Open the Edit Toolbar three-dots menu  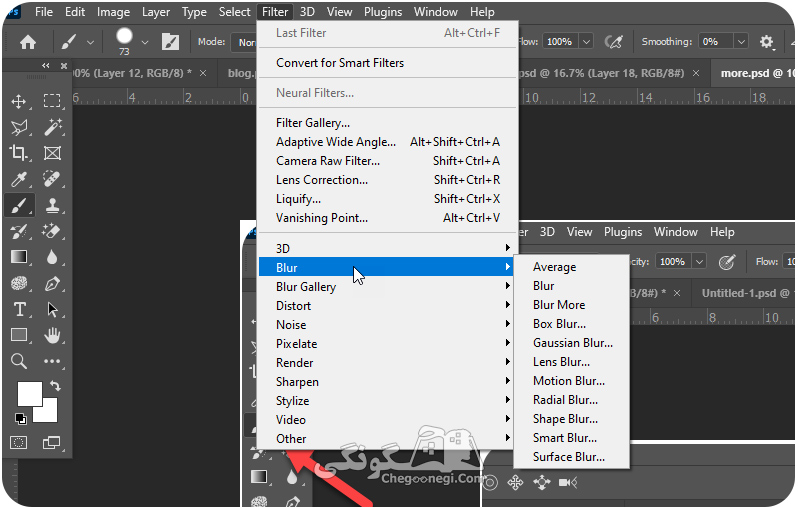point(52,361)
